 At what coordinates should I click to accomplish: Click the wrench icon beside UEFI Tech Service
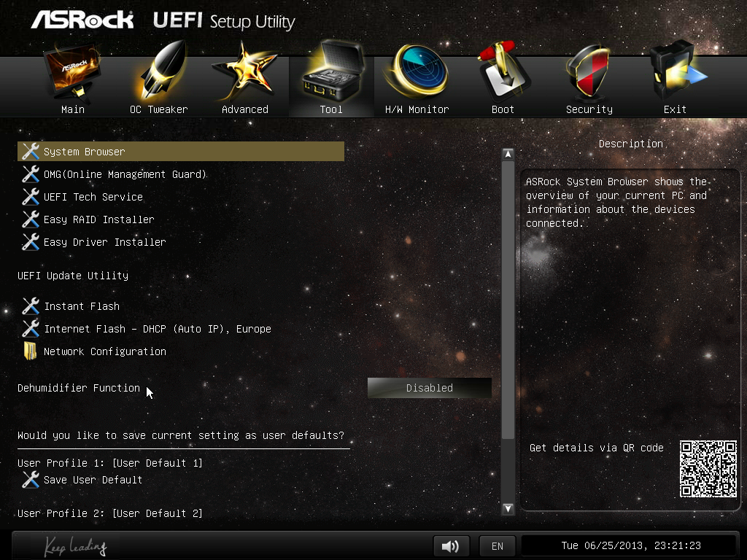click(31, 197)
